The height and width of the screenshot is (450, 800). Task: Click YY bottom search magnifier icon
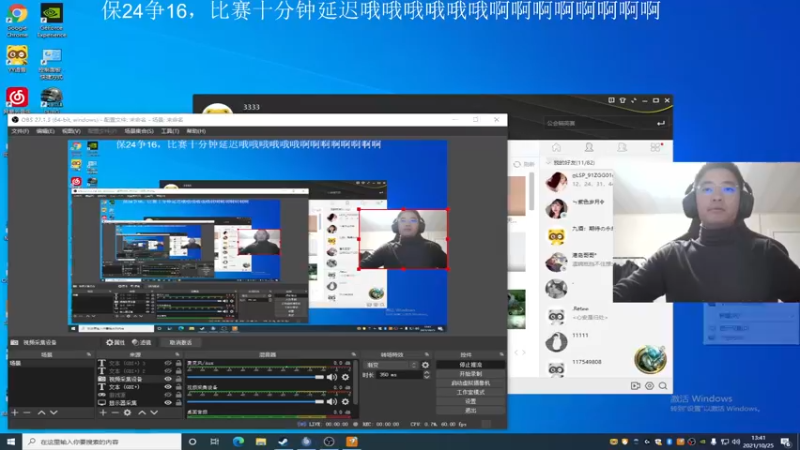(663, 386)
